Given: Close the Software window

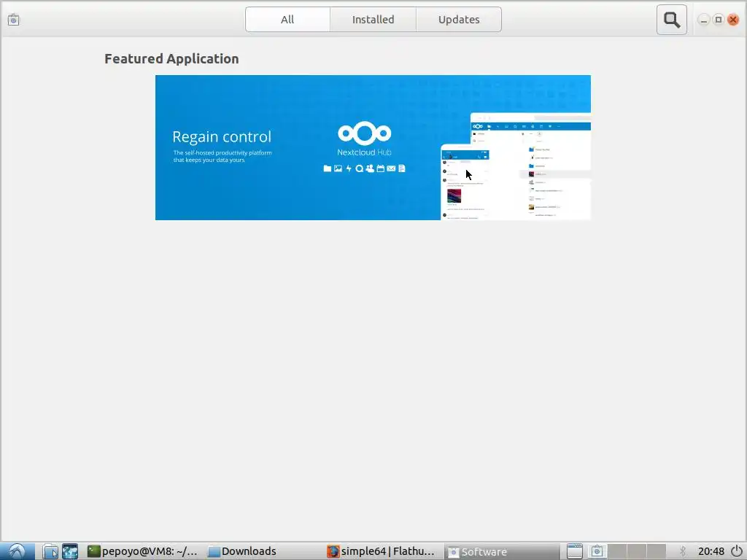Looking at the screenshot, I should pyautogui.click(x=733, y=20).
